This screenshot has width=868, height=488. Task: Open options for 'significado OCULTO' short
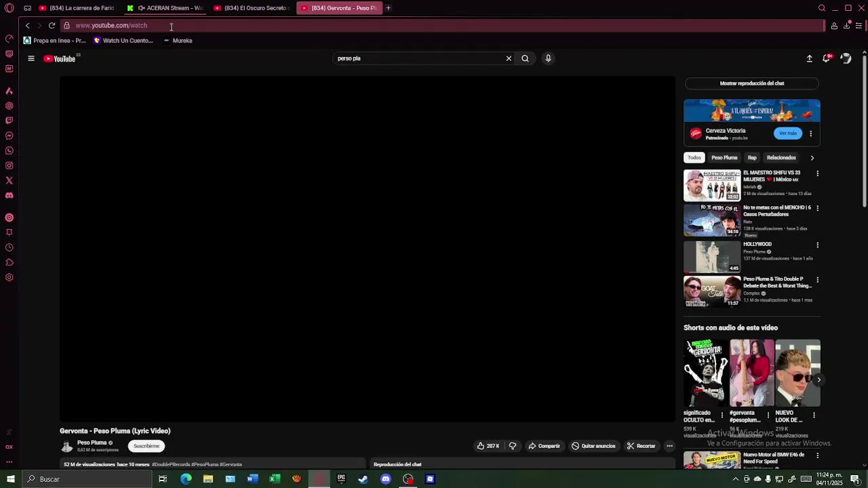722,415
